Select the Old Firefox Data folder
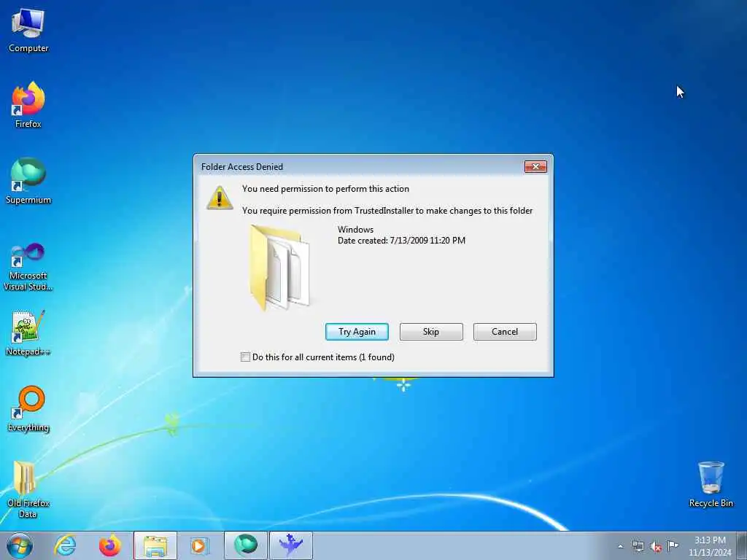The image size is (747, 560). [28, 489]
